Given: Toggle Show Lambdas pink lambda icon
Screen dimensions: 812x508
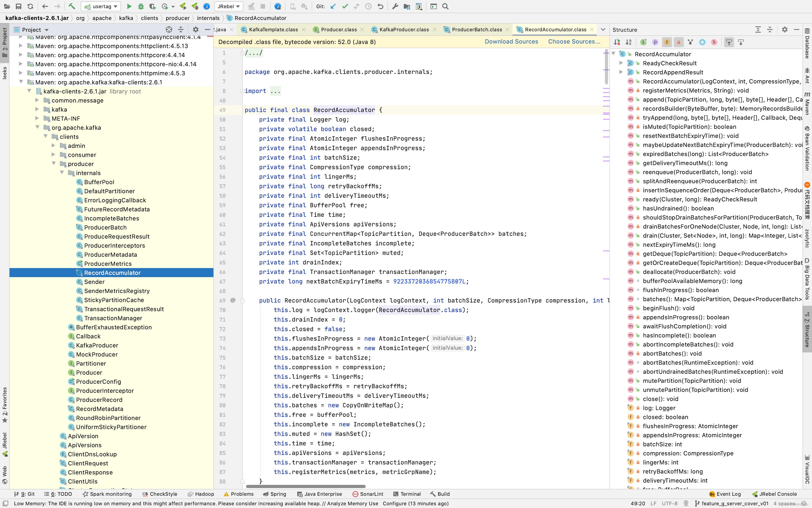Looking at the screenshot, I should point(714,42).
